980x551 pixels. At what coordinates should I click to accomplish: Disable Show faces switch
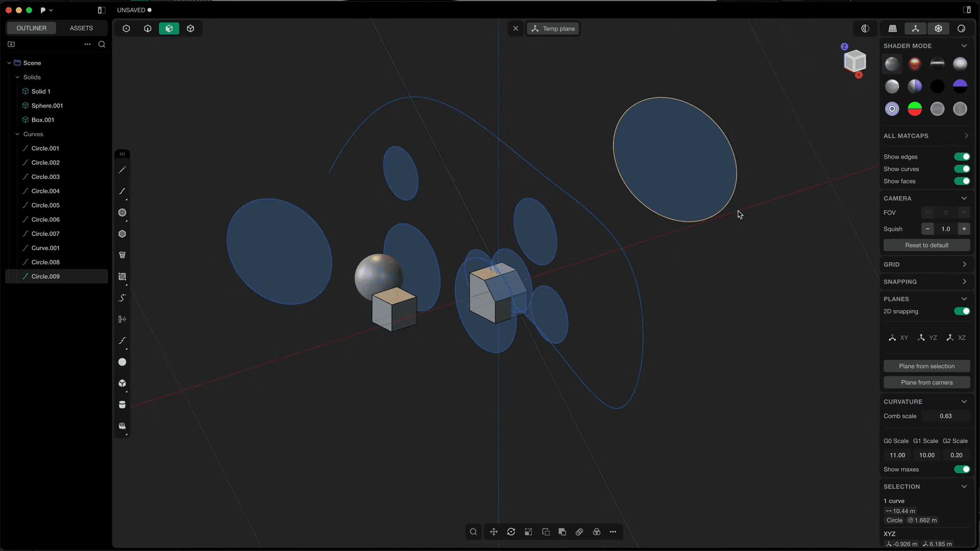point(962,181)
